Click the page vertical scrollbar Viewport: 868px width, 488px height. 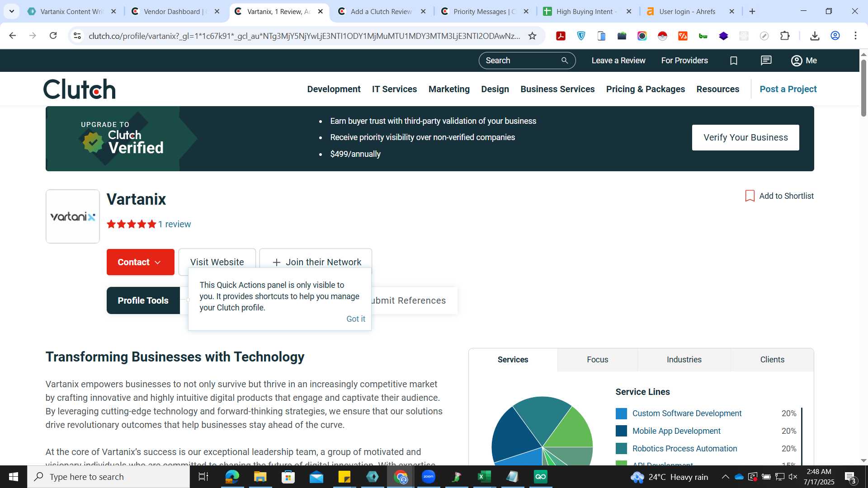click(x=863, y=88)
